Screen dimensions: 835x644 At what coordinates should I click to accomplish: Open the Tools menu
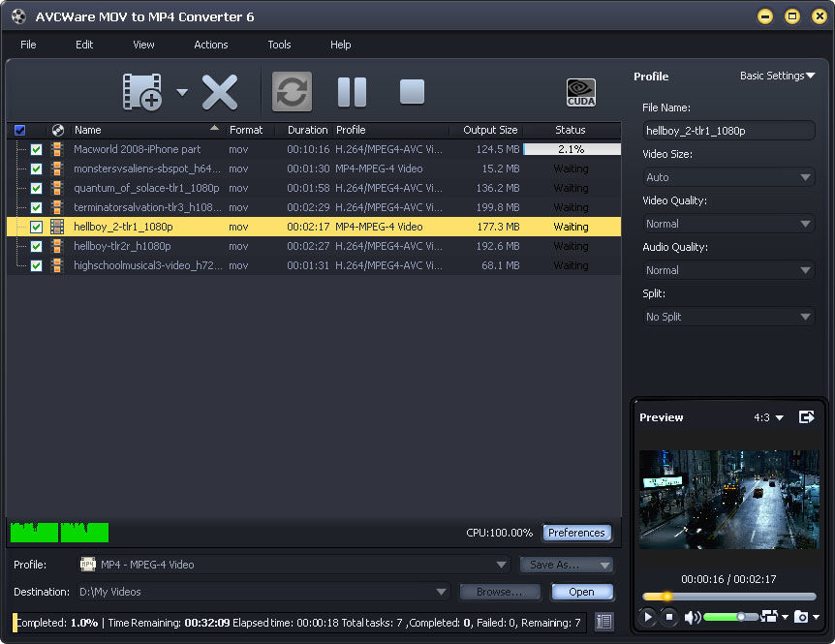(x=279, y=45)
